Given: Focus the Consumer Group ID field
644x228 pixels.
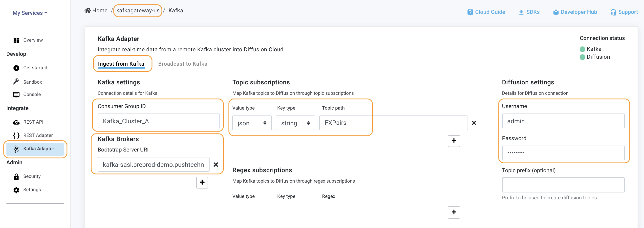Looking at the screenshot, I should (159, 121).
